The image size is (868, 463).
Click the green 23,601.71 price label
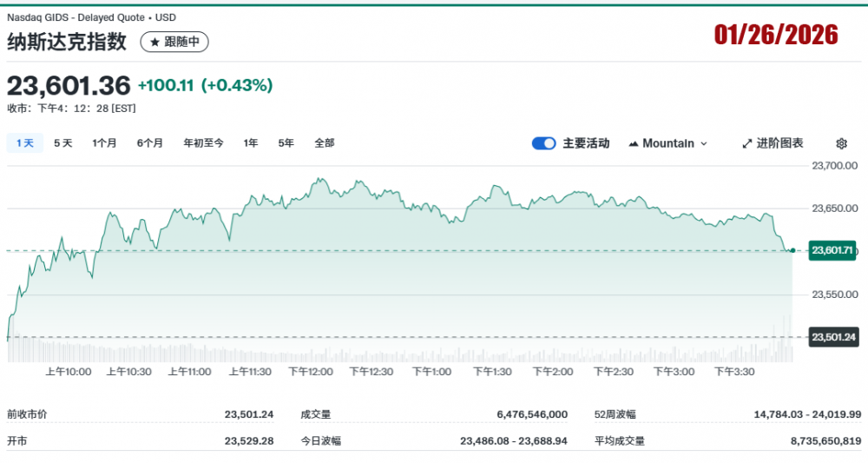(832, 250)
